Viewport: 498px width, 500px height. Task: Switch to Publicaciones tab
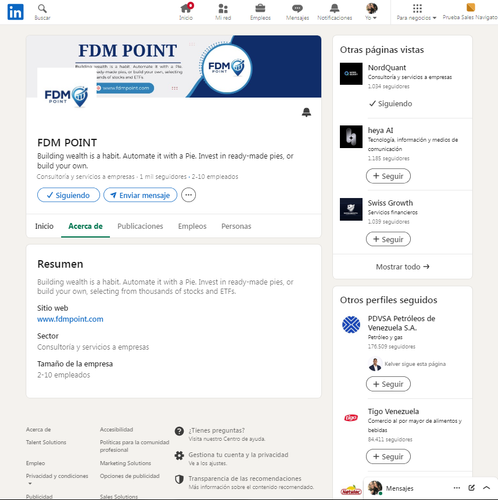click(140, 226)
